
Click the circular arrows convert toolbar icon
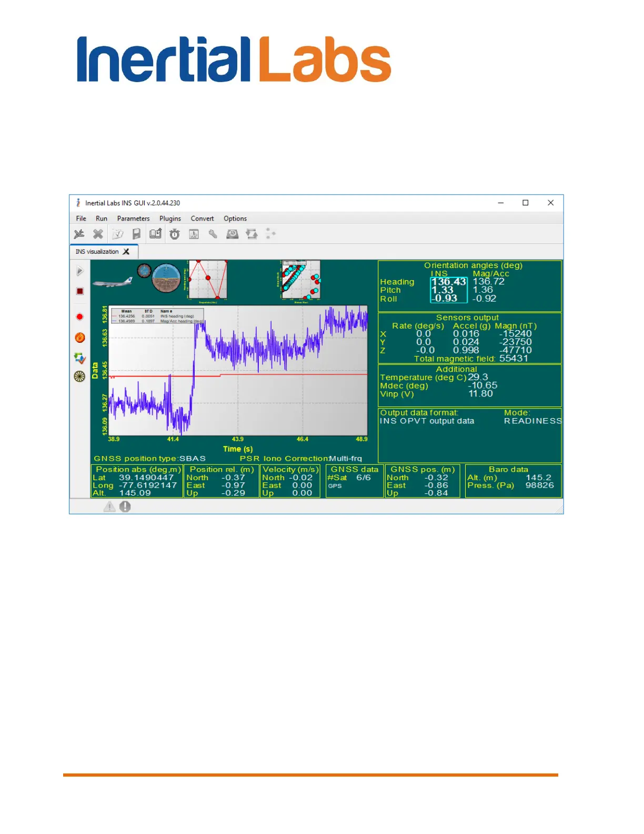(x=252, y=234)
